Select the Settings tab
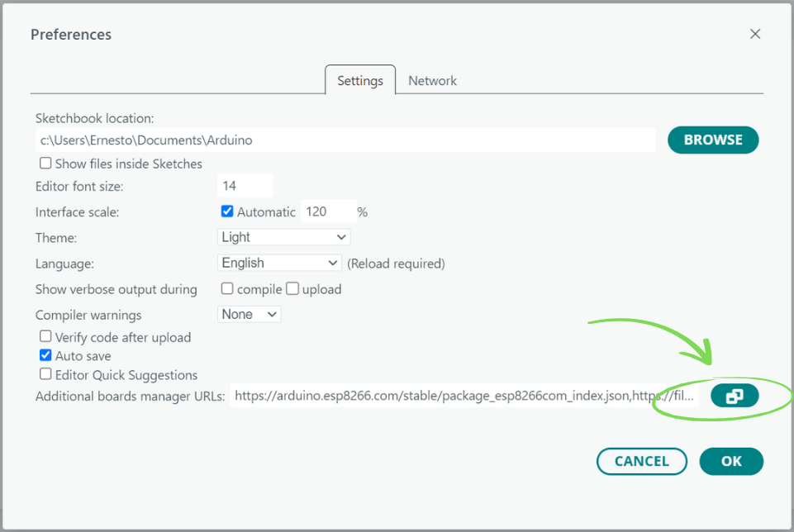 tap(360, 81)
